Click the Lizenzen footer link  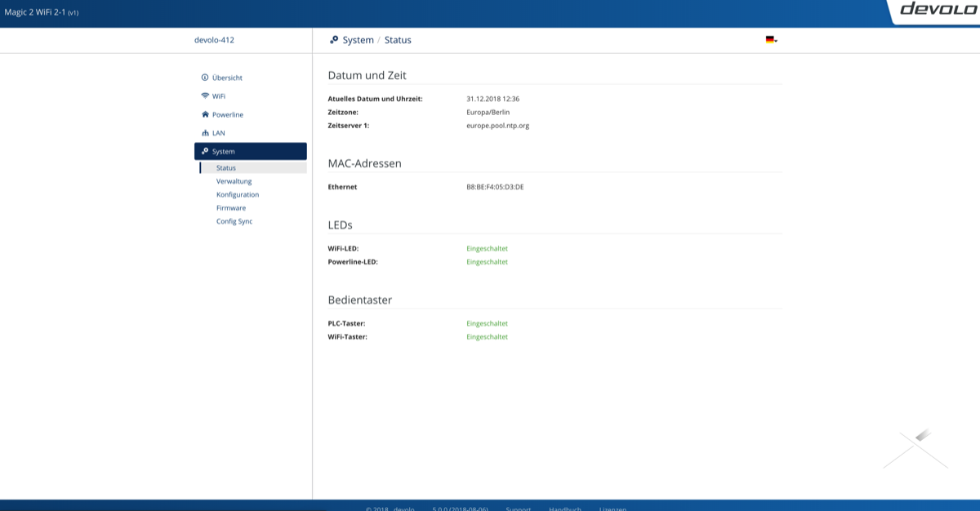pyautogui.click(x=612, y=508)
